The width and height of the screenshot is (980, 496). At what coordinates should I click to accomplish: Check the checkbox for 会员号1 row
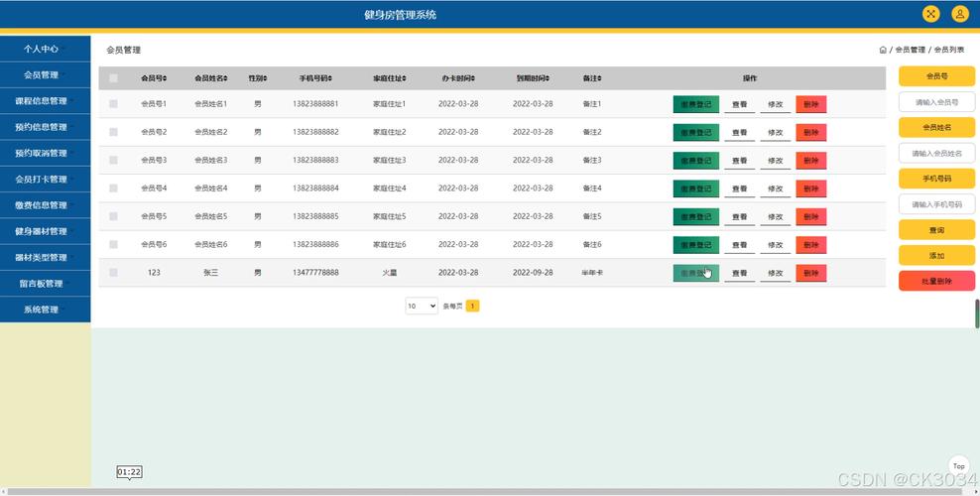point(113,104)
